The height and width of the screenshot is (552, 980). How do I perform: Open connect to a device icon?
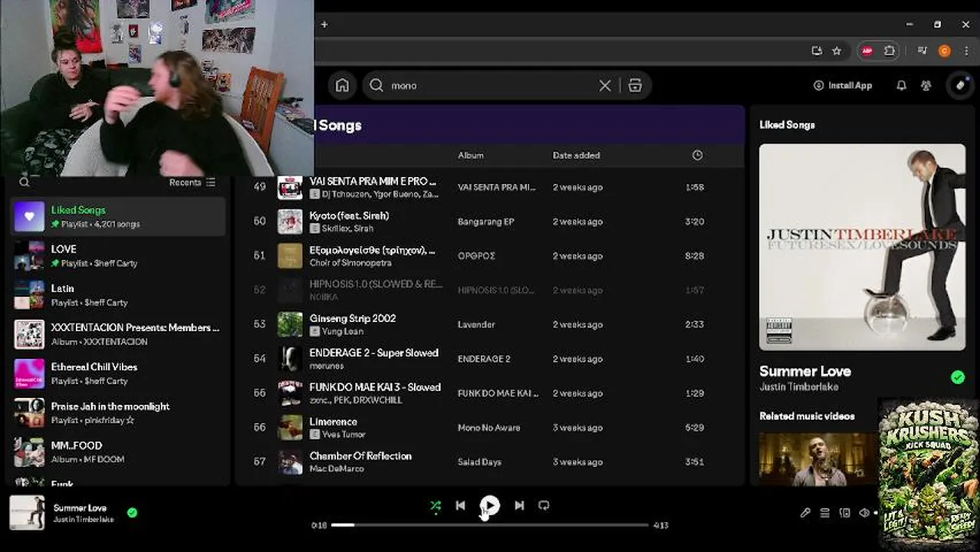[x=845, y=513]
